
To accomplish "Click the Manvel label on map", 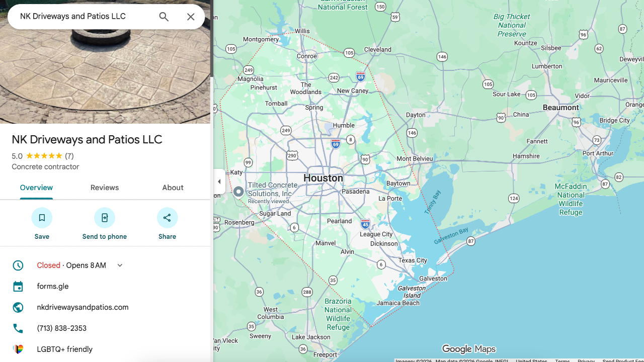I will 326,243.
